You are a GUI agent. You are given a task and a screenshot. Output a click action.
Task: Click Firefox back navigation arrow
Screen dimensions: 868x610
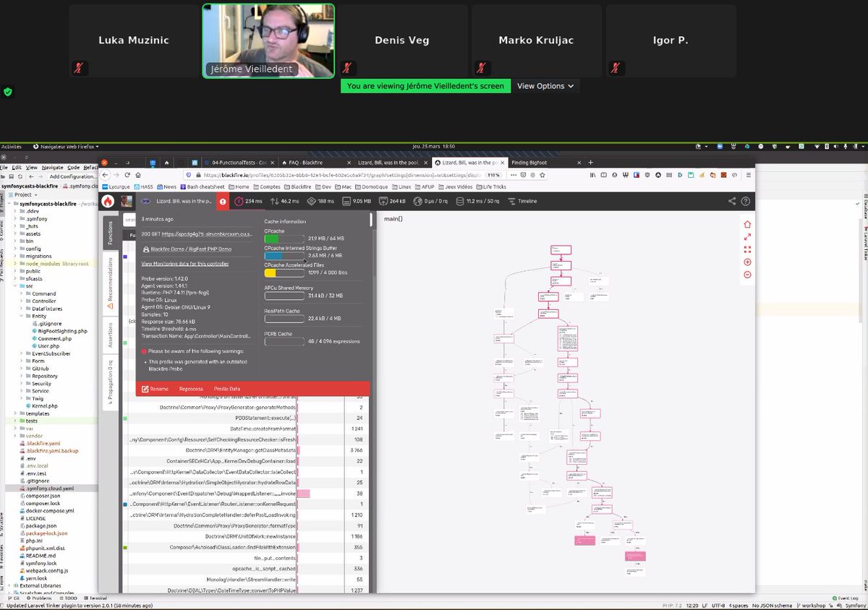(x=106, y=175)
